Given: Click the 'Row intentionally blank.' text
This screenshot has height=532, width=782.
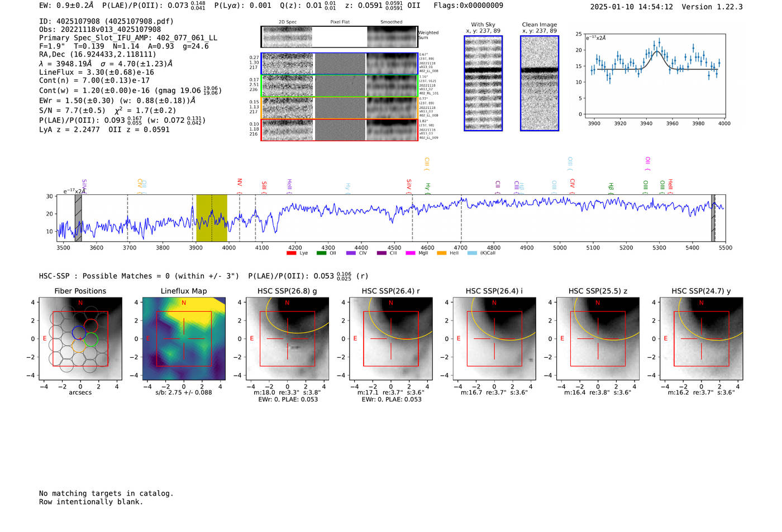Looking at the screenshot, I should point(91,502).
